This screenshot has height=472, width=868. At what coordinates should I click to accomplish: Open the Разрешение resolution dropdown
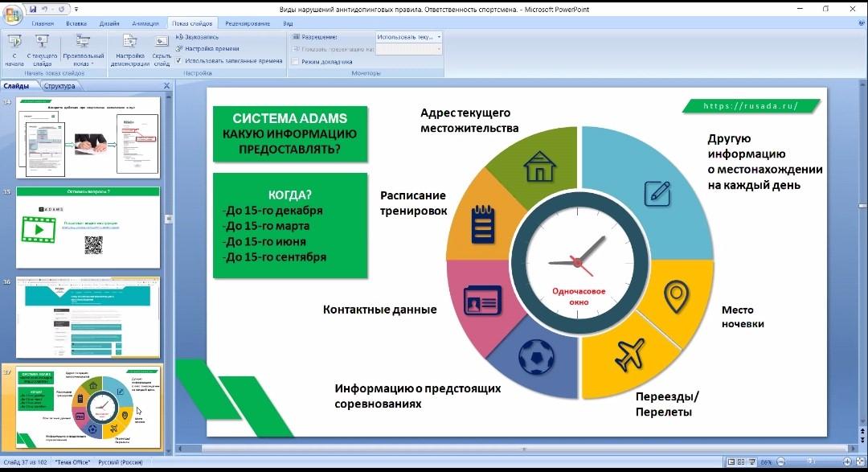click(x=408, y=37)
